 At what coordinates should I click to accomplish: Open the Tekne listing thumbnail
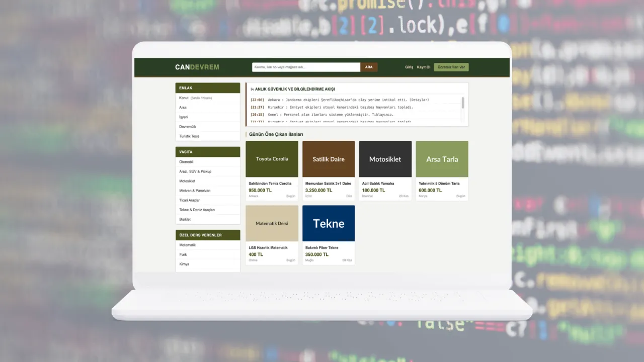pyautogui.click(x=329, y=223)
